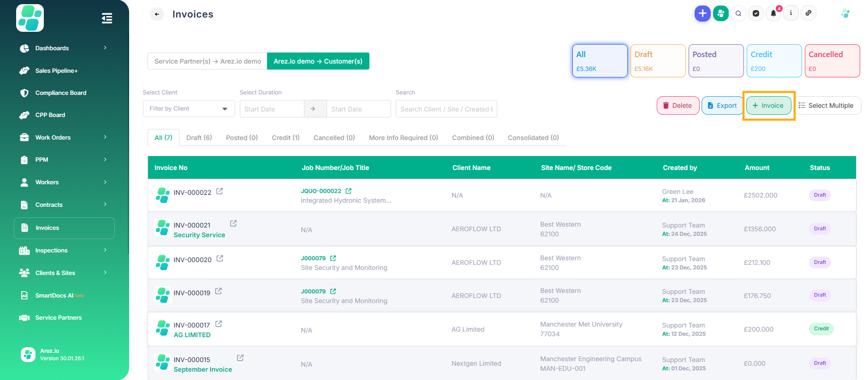Image resolution: width=868 pixels, height=380 pixels.
Task: Switch to the Draft (6) tab
Action: [199, 138]
